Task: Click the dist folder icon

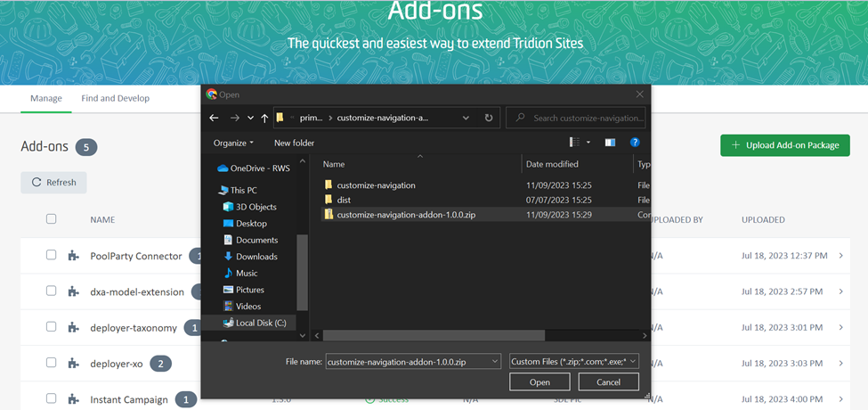Action: 329,200
